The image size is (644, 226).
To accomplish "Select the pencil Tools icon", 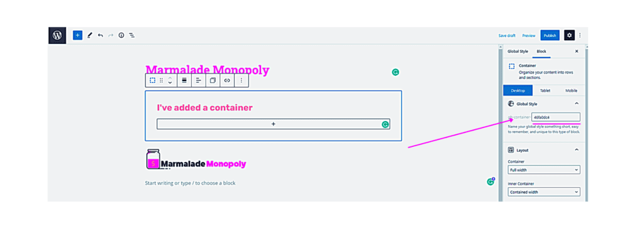I will click(89, 35).
